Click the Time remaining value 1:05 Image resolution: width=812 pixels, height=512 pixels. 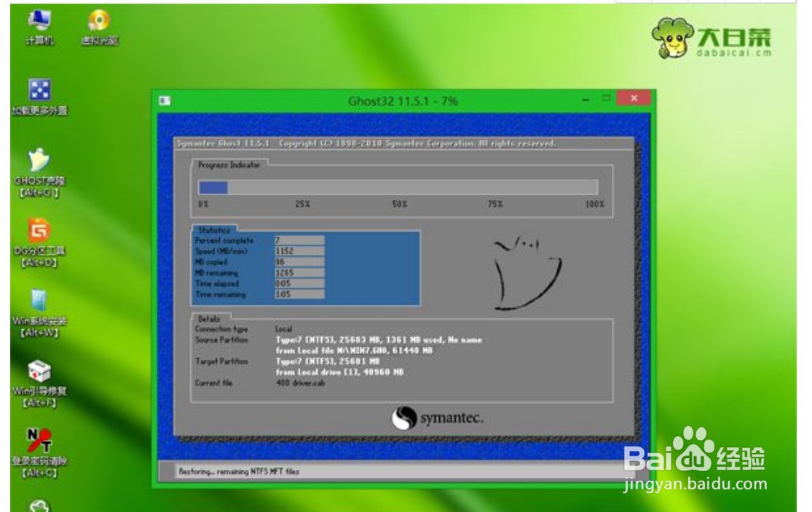click(299, 294)
